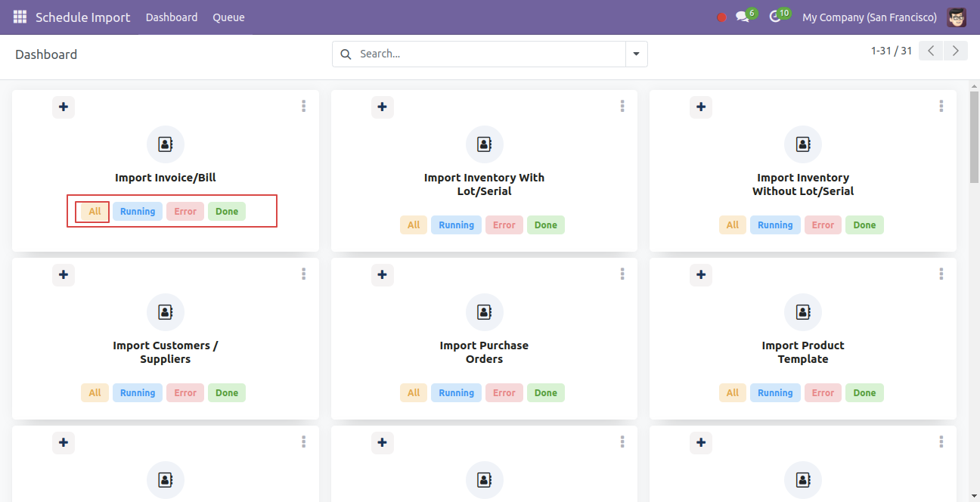Open the My Company (San Francisco) switcher
Image resolution: width=980 pixels, height=502 pixels.
click(870, 17)
